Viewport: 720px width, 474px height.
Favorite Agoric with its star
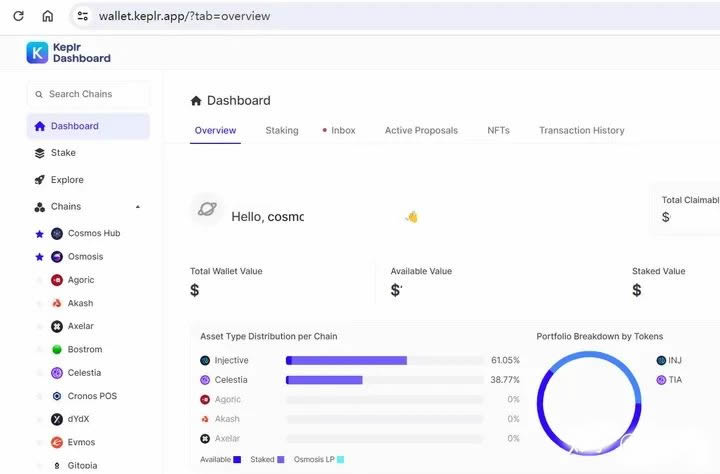[x=39, y=280]
